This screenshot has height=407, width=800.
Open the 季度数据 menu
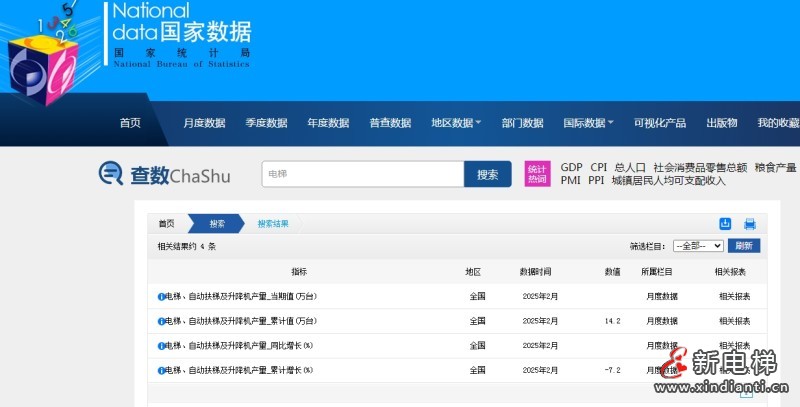266,123
